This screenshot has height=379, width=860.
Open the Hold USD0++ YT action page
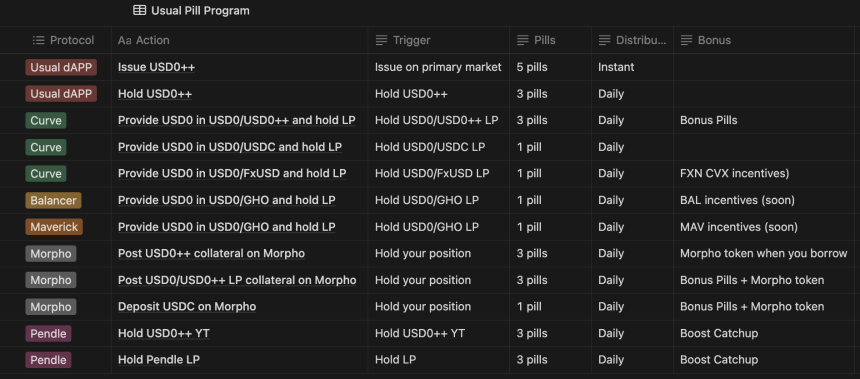pos(163,333)
